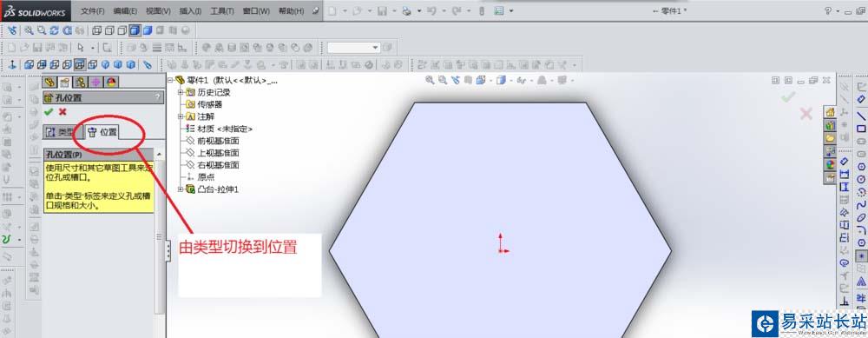
Task: Open the 帮助(H) menu
Action: coord(291,11)
